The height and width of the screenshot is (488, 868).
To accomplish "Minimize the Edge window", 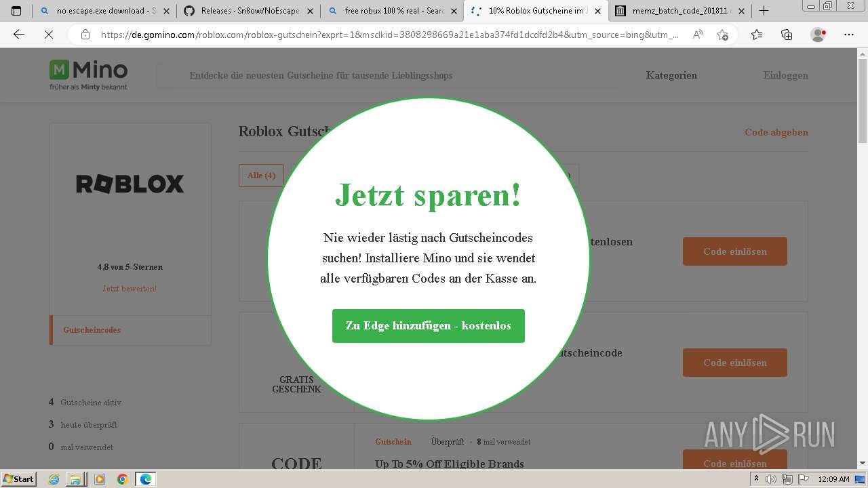I will pos(811,5).
